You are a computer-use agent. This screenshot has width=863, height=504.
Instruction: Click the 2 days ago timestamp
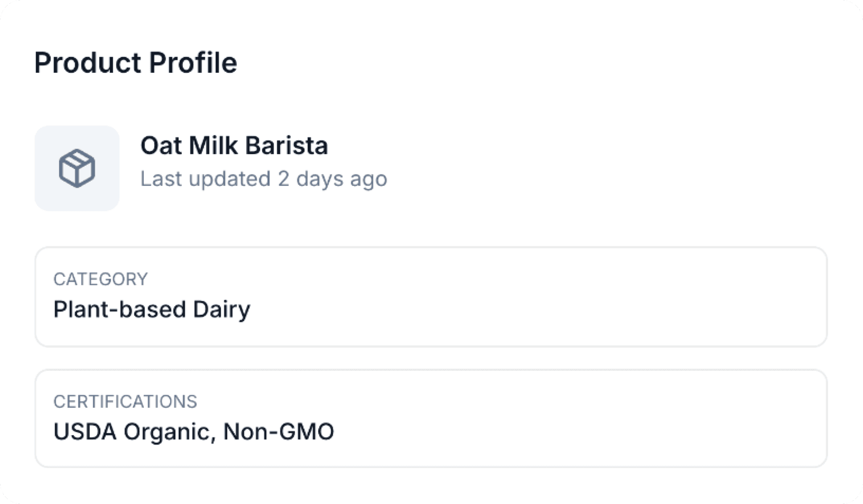click(x=332, y=179)
